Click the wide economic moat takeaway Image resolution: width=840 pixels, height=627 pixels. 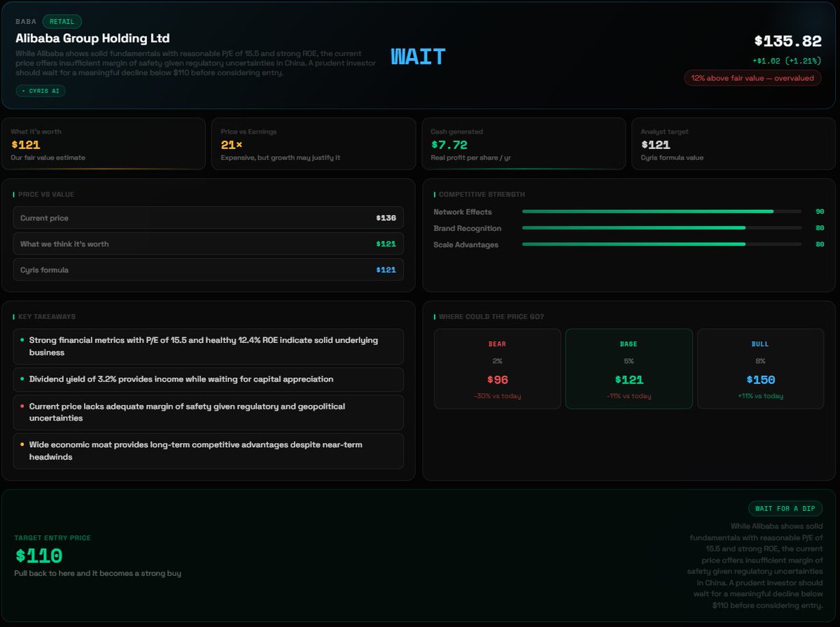[209, 451]
